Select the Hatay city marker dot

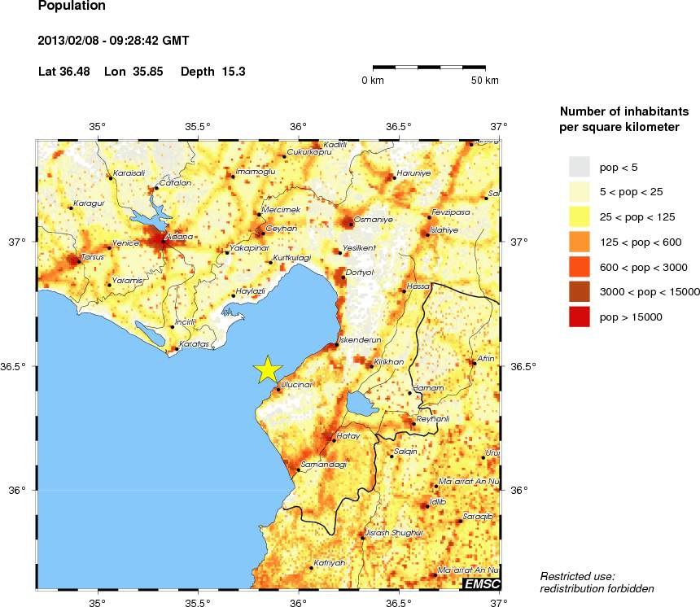[334, 441]
